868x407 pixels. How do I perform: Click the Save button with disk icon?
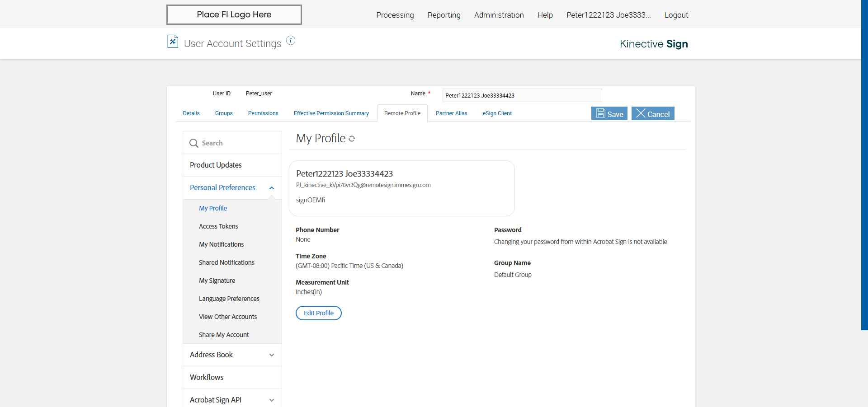(609, 114)
